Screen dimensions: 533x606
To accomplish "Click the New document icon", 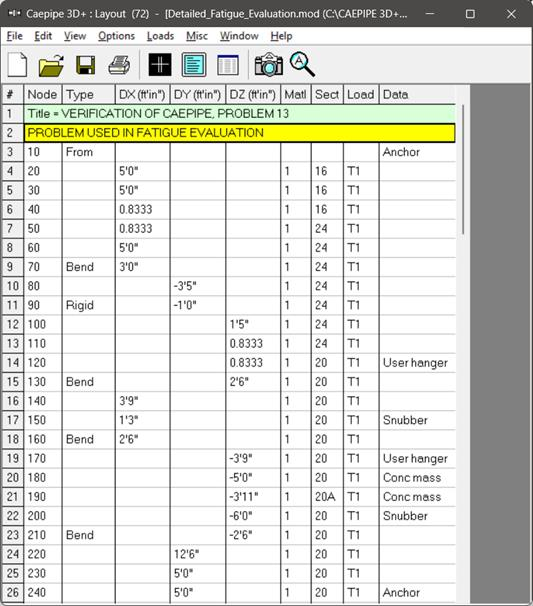I will (x=17, y=65).
